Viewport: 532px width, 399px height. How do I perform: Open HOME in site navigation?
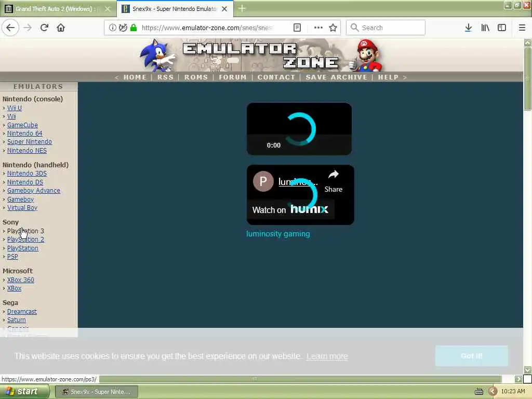click(x=135, y=77)
